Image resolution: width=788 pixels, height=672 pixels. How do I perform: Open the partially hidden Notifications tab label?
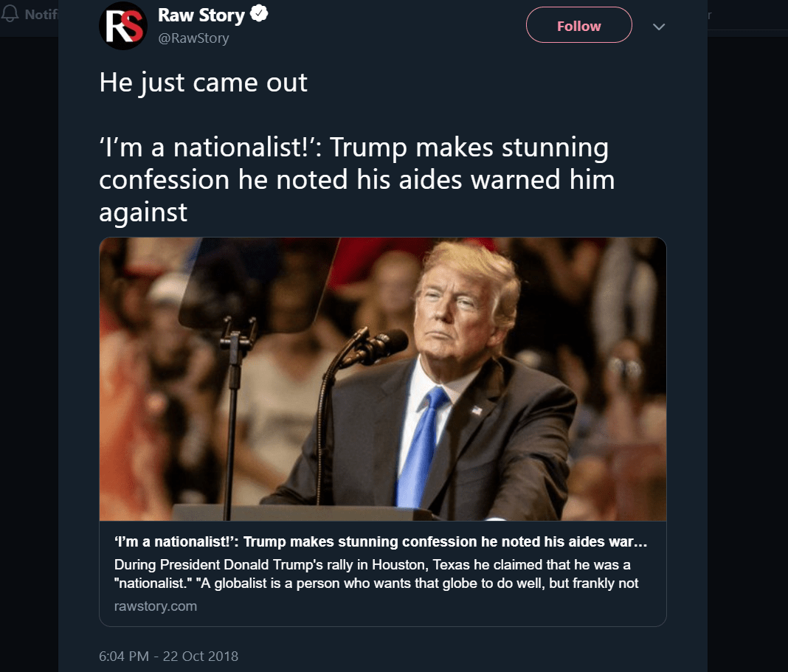(x=41, y=14)
